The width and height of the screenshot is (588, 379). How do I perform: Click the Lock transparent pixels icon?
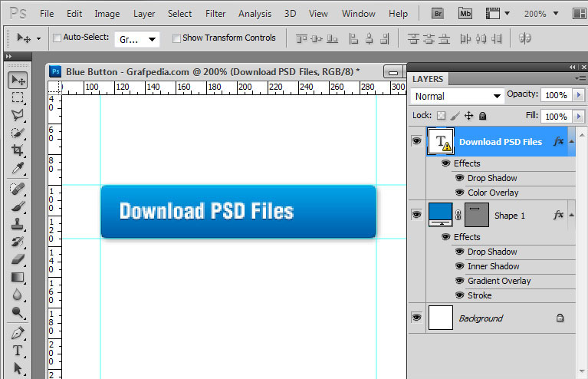pos(441,116)
